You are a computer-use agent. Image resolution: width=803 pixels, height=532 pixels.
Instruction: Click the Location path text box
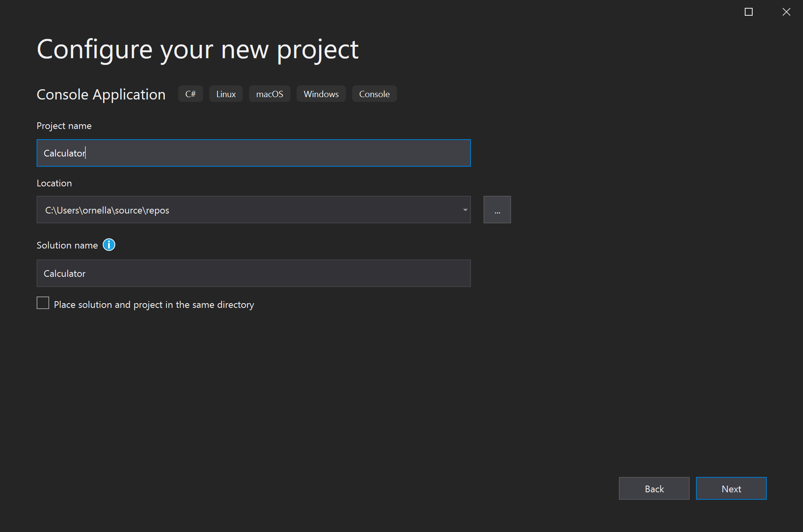pyautogui.click(x=236, y=210)
